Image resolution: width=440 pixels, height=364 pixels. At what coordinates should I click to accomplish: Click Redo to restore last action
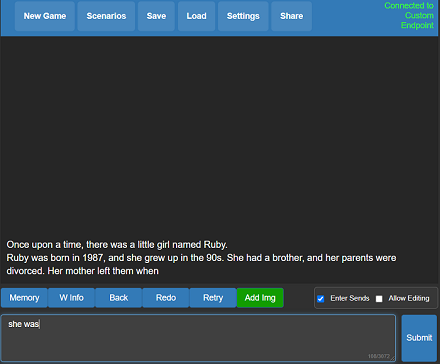(x=166, y=298)
